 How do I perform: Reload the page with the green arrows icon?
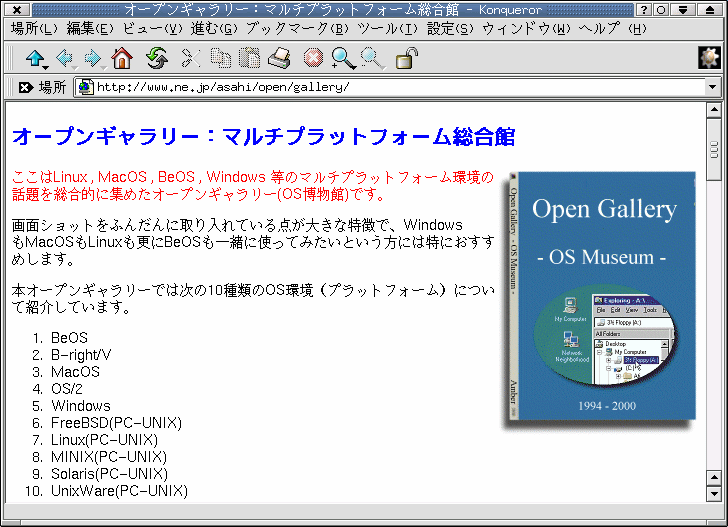click(x=157, y=59)
